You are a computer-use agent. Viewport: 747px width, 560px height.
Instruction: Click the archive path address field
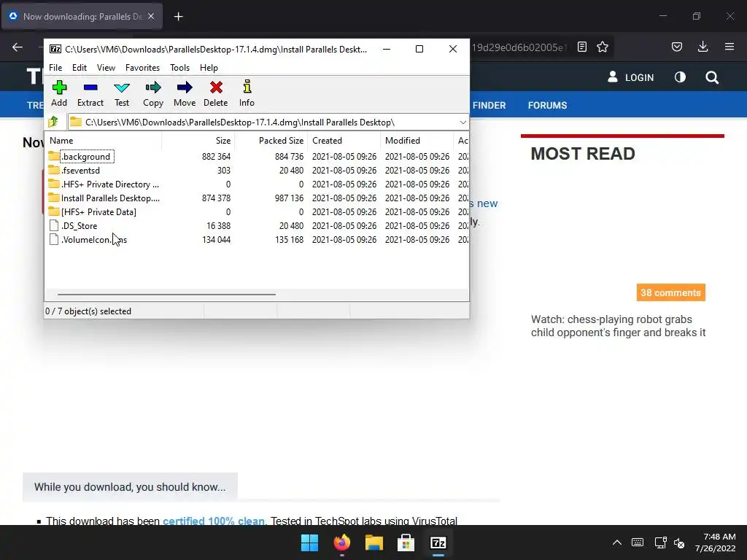(x=262, y=122)
